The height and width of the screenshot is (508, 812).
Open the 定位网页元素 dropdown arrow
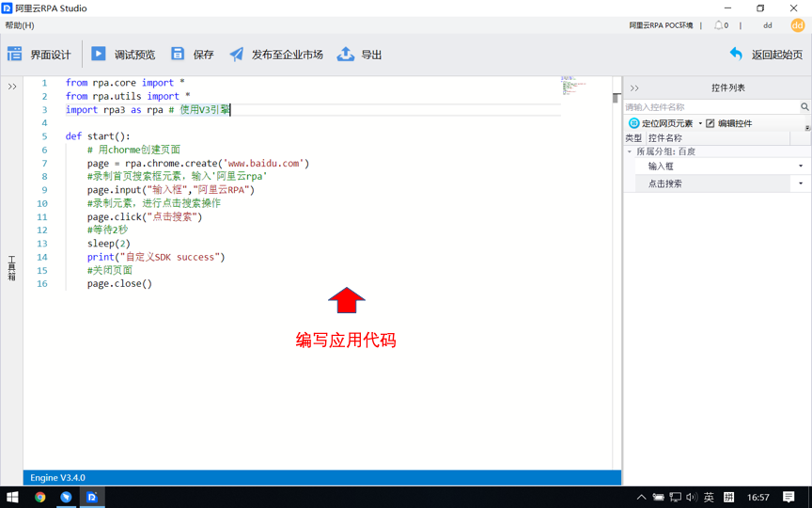click(700, 123)
